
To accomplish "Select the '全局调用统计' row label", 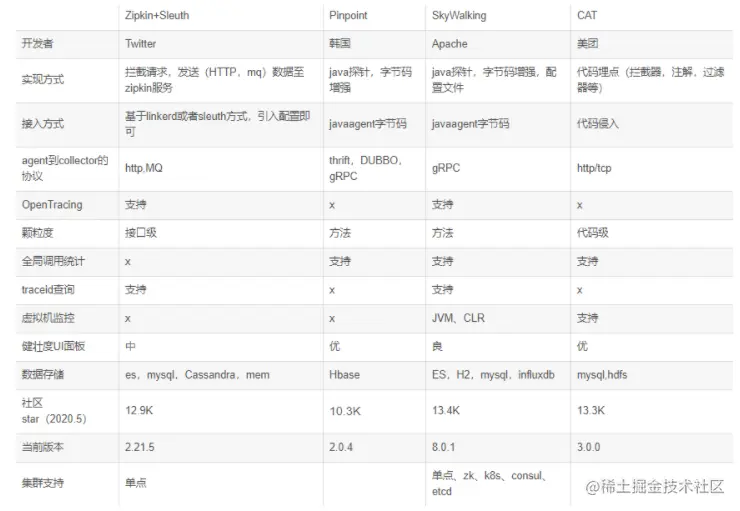I will tap(53, 261).
